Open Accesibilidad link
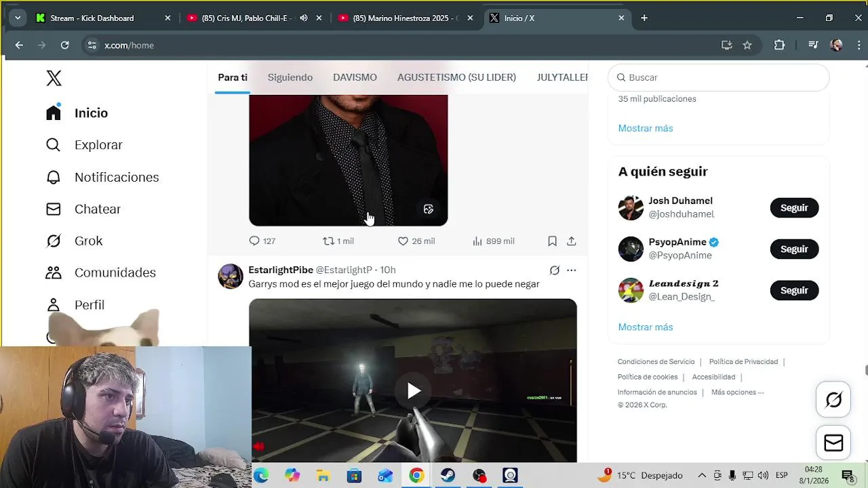Screen dimensions: 868x488 [713, 377]
